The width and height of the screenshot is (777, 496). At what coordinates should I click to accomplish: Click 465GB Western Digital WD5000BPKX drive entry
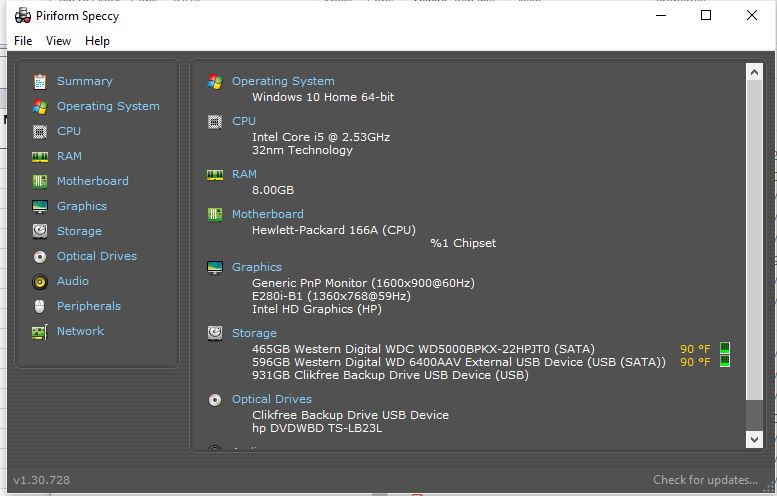pyautogui.click(x=423, y=349)
